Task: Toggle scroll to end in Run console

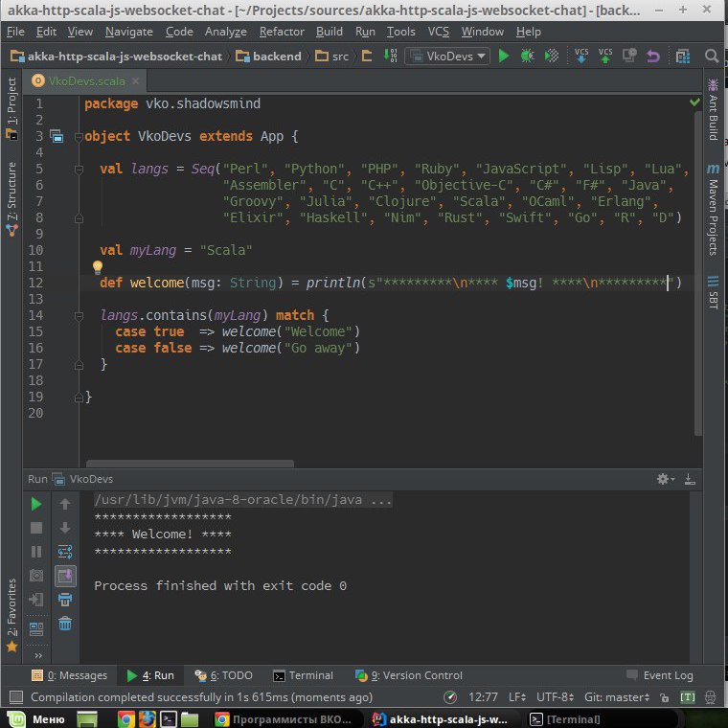Action: (65, 577)
